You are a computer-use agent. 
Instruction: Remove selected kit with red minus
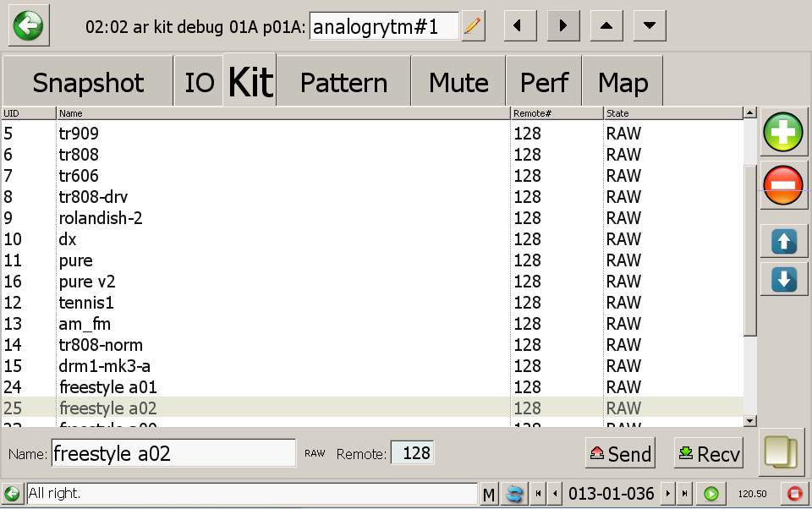tap(784, 185)
